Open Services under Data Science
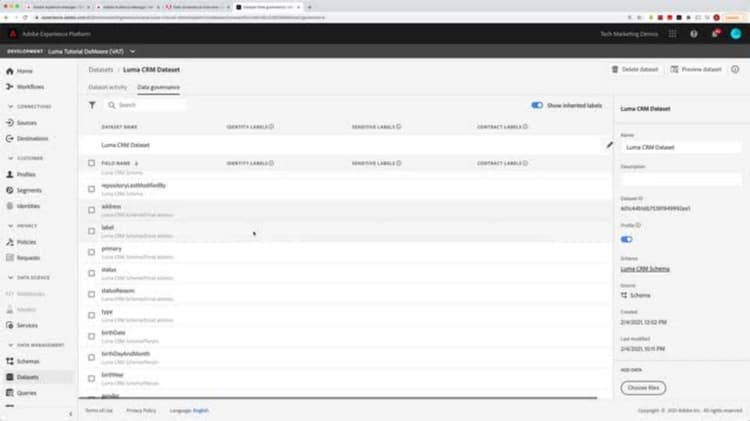 tap(22, 325)
